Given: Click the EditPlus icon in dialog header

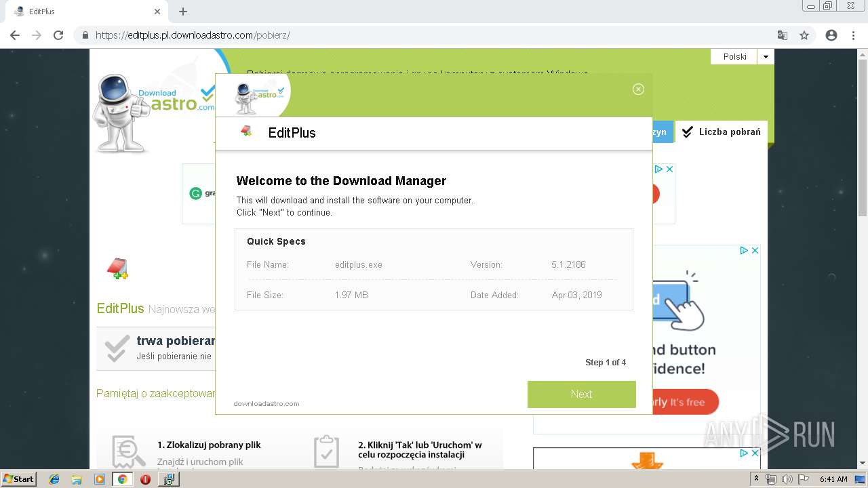Looking at the screenshot, I should click(246, 131).
